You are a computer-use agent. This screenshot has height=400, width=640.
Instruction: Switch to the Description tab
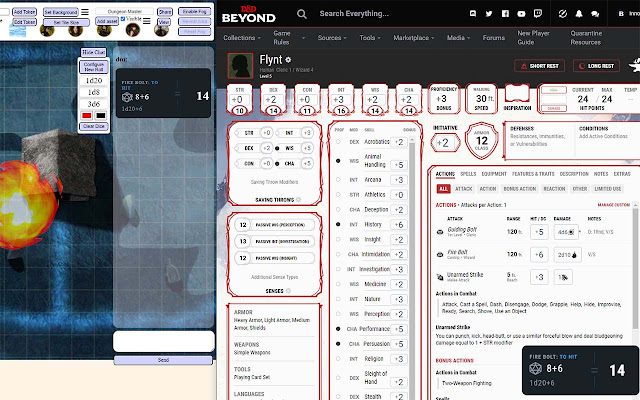tap(574, 174)
